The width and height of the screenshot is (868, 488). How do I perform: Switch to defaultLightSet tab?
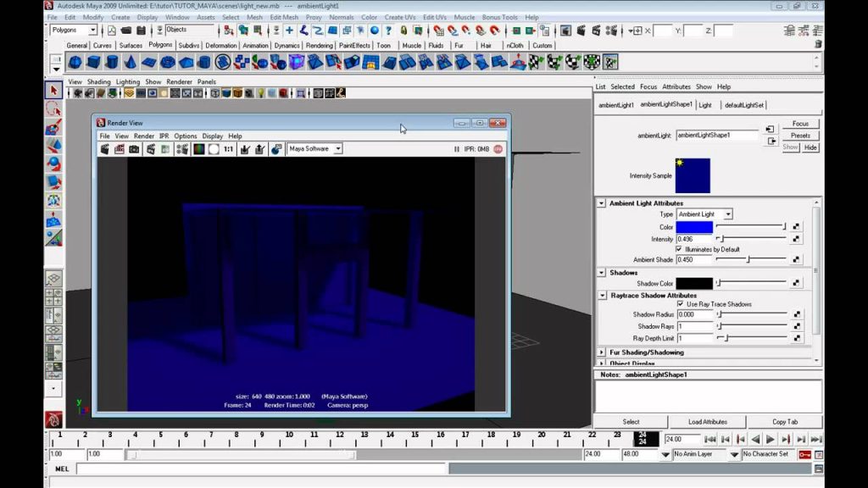[744, 104]
